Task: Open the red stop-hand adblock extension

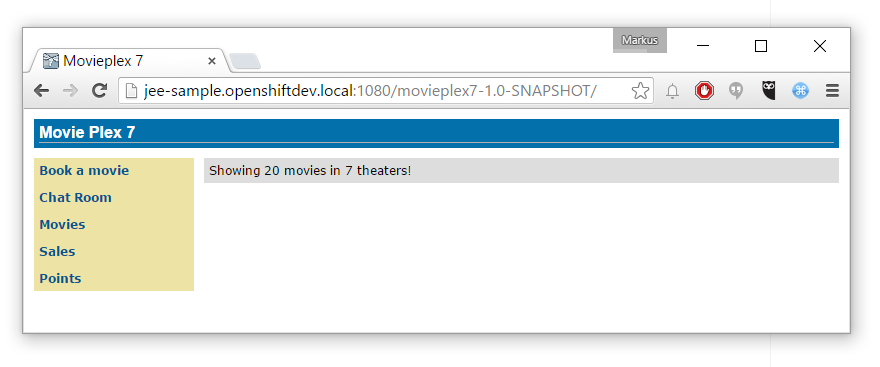Action: pyautogui.click(x=704, y=91)
